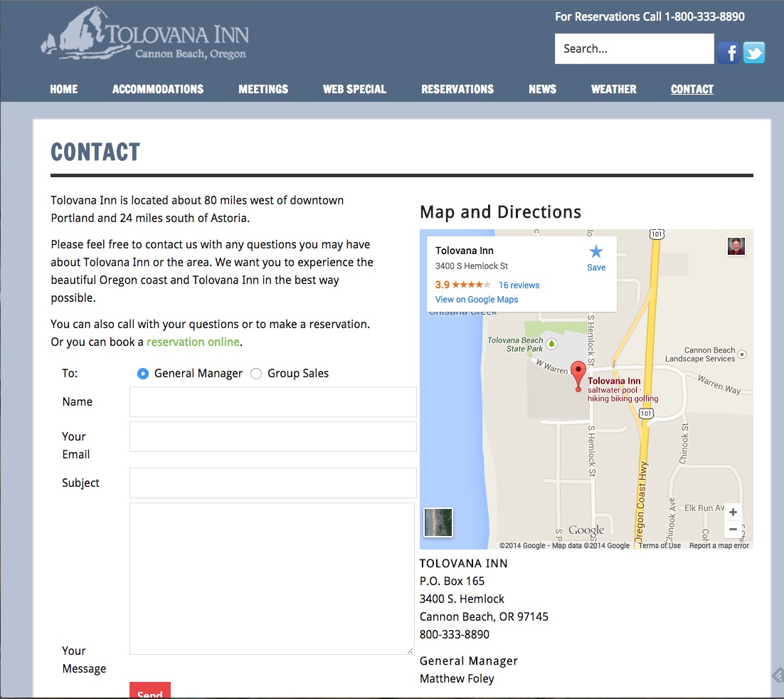Open the Weather nav menu item

(x=613, y=89)
